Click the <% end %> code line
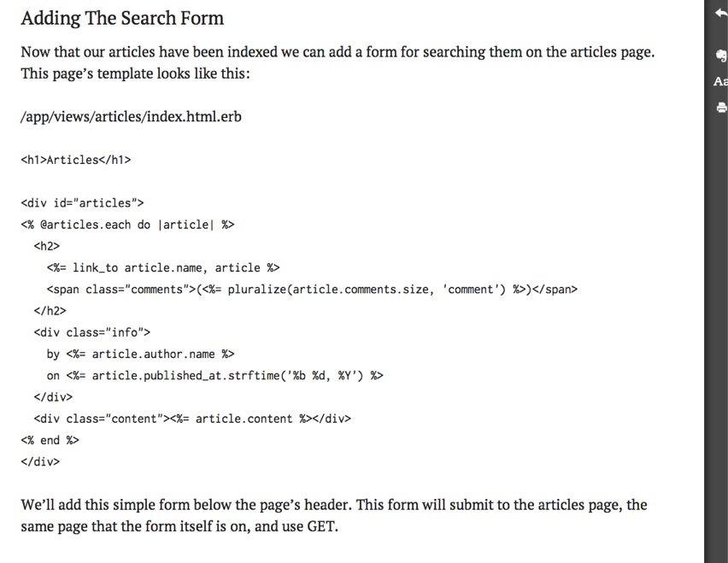Screen dimensions: 728x563 pyautogui.click(x=50, y=440)
